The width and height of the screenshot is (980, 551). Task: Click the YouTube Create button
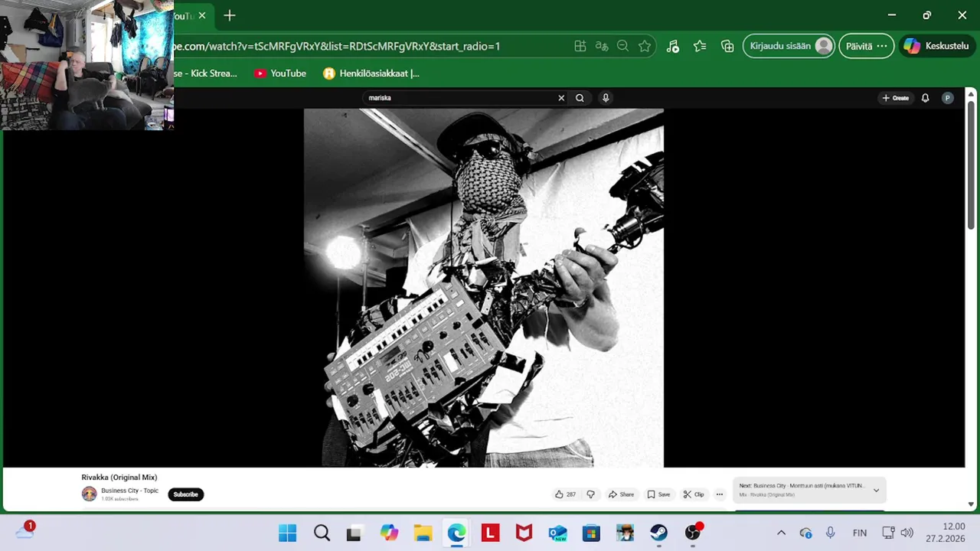click(895, 98)
